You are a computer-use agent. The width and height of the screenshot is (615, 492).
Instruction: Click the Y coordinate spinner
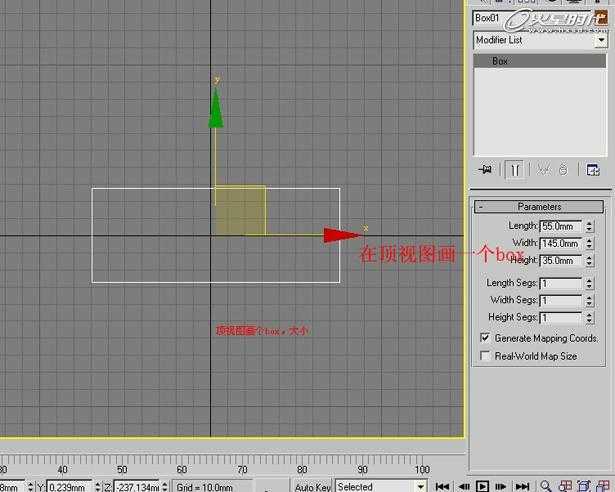coord(98,487)
